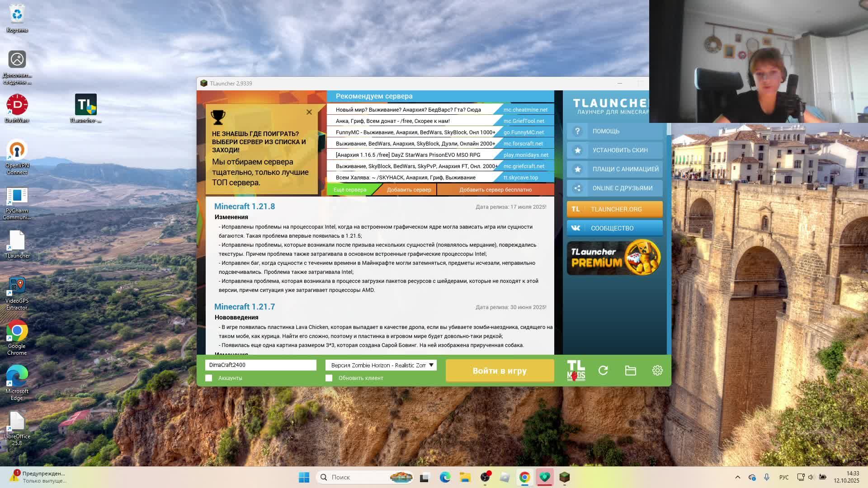Click the mc.cheatmine.net server link
The image size is (868, 488).
click(525, 110)
